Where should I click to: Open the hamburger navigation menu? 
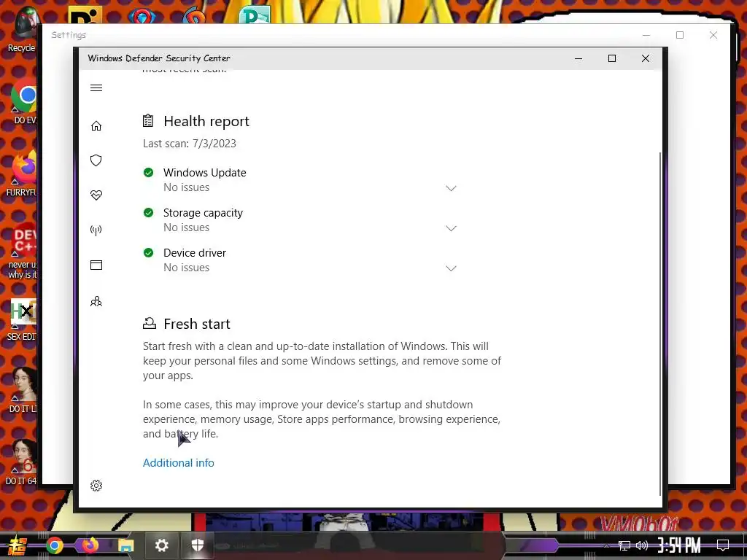pyautogui.click(x=96, y=87)
